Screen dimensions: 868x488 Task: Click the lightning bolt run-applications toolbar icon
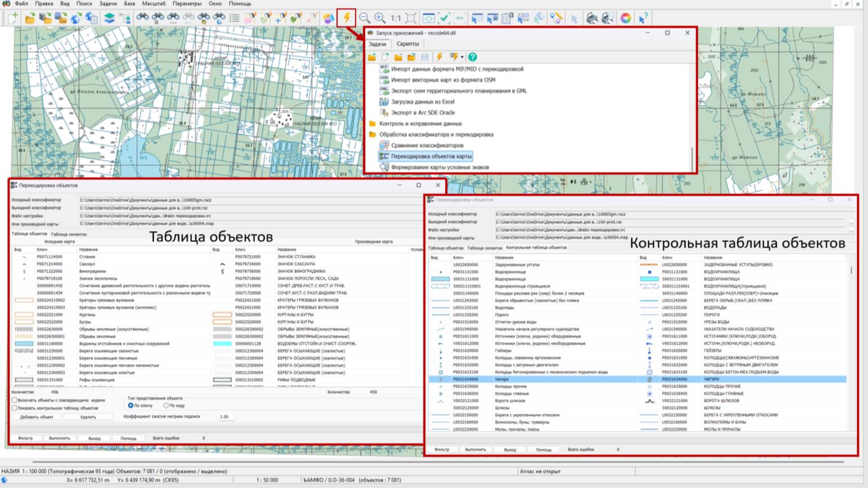(346, 18)
